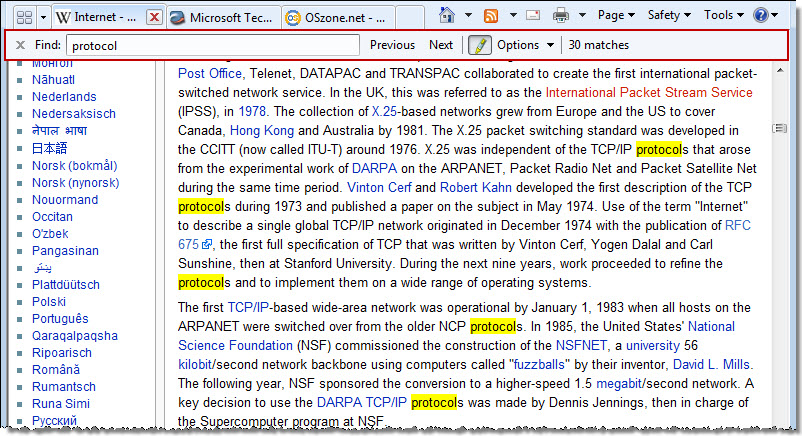Close the Find bar
This screenshot has height=436, width=802.
tap(20, 45)
